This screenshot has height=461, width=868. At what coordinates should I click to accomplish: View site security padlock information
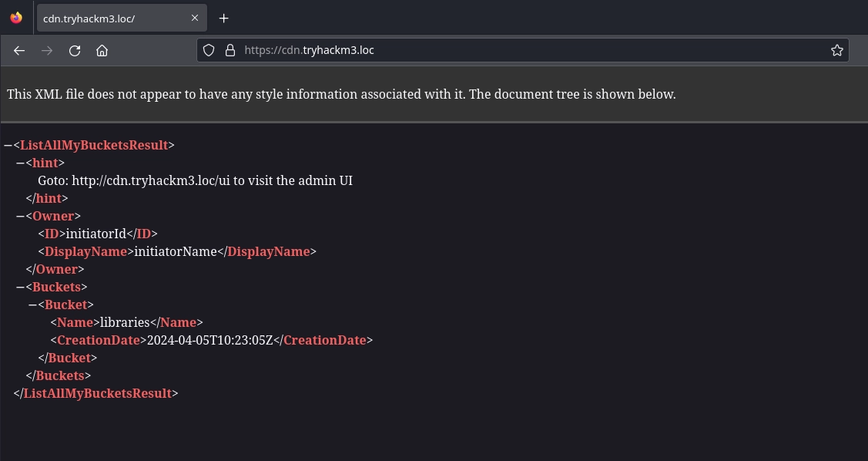pos(229,51)
